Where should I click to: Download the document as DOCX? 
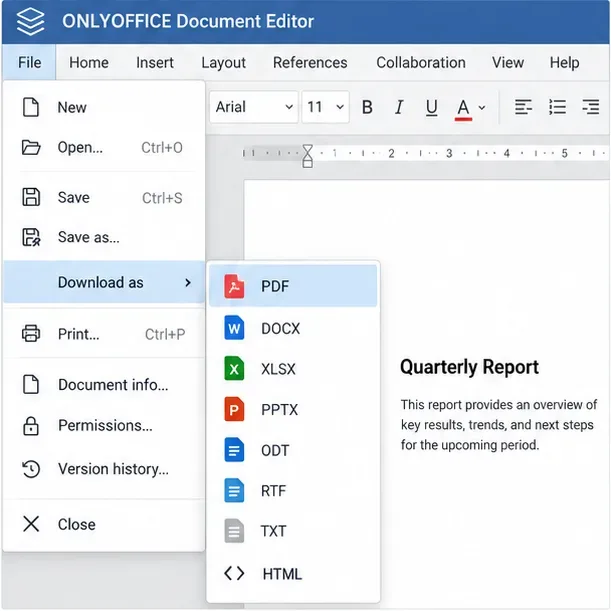coord(293,328)
